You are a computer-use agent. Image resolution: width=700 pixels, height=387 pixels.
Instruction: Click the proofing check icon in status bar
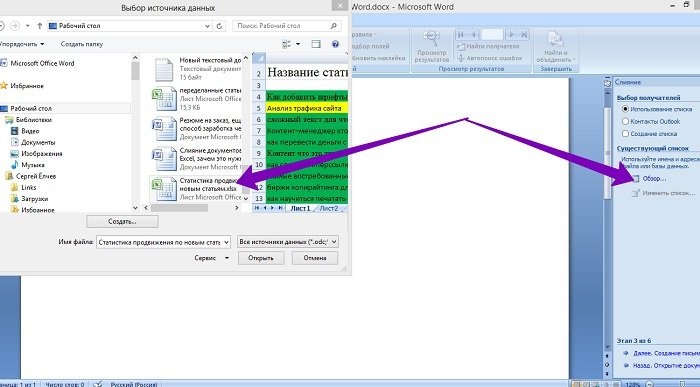pos(98,384)
